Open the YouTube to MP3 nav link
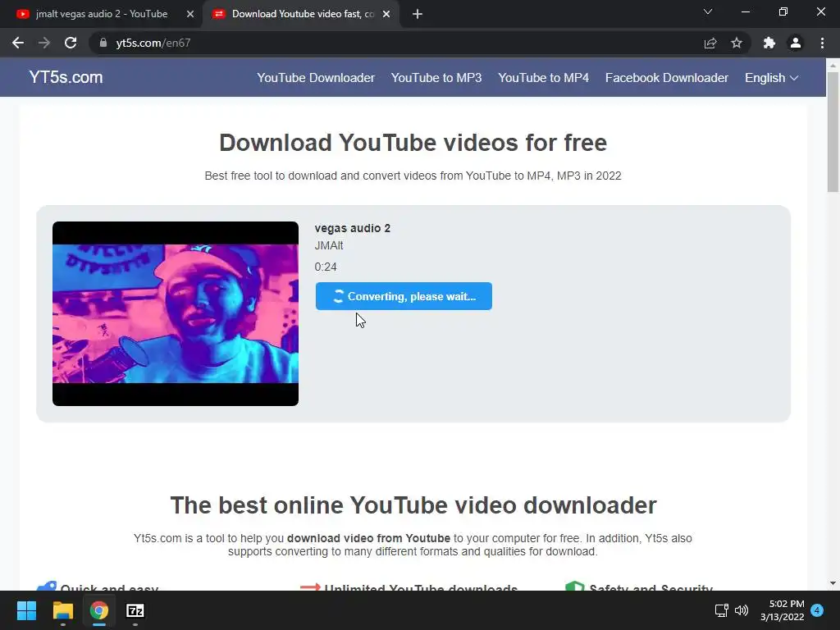Image resolution: width=840 pixels, height=630 pixels. (436, 78)
